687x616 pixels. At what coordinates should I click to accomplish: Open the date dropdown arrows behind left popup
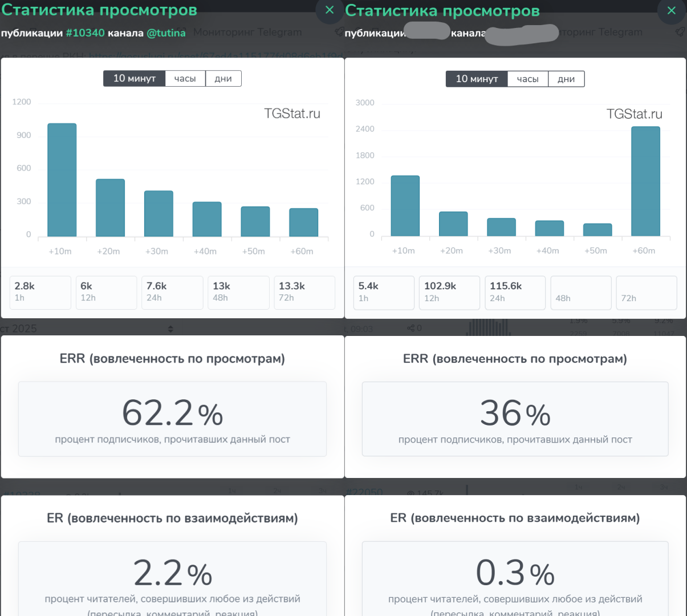[170, 329]
